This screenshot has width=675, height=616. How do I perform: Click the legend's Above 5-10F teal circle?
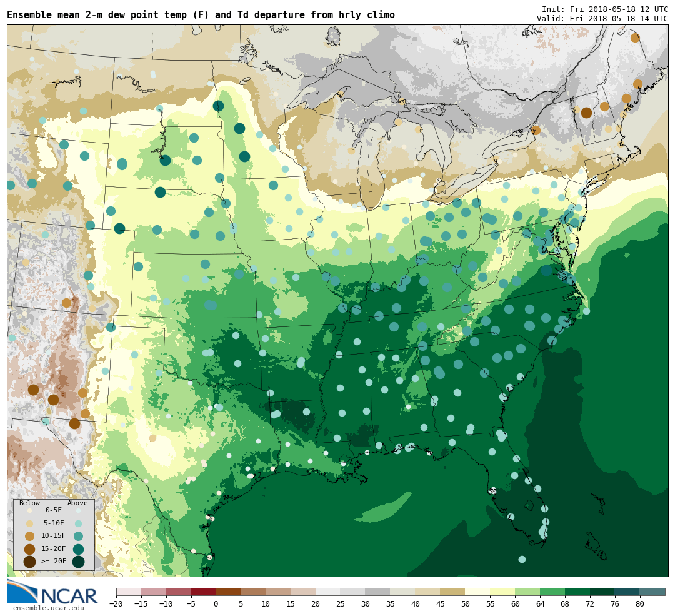point(78,524)
